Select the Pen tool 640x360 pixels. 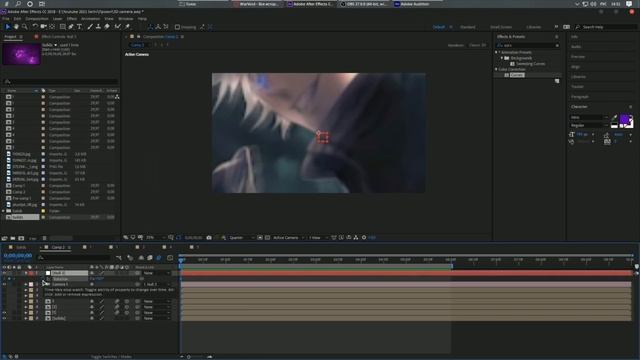(71, 27)
